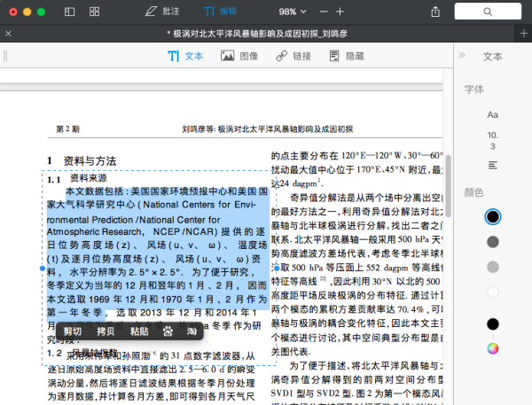Screen dimensions: 532x405
Task: Open the share export icon
Action: tap(435, 12)
